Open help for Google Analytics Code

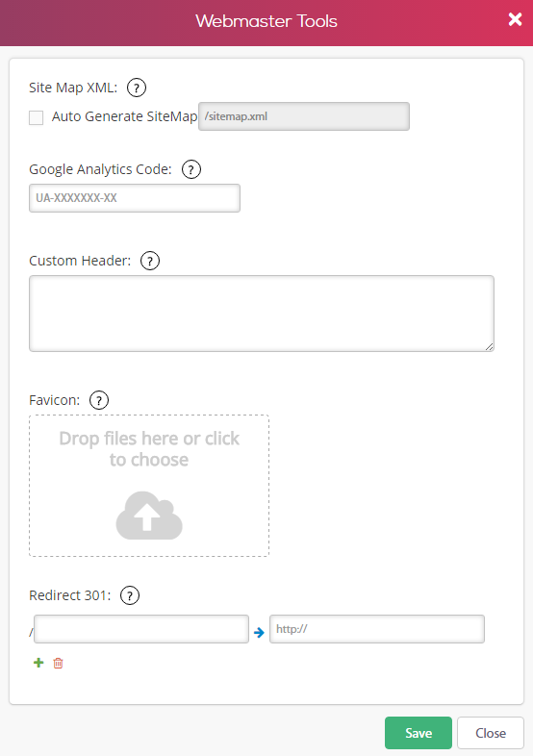coord(191,169)
